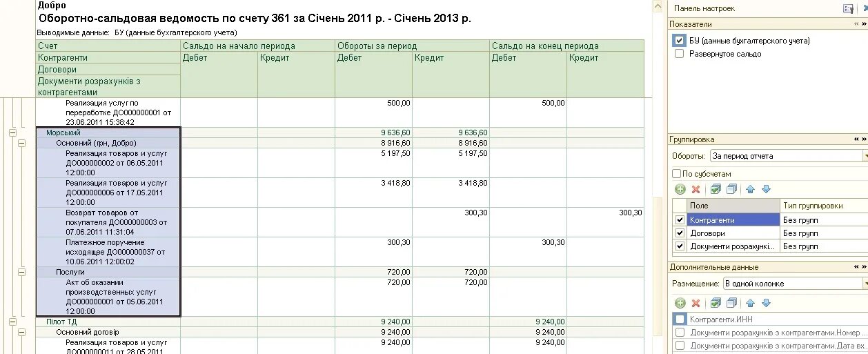The height and width of the screenshot is (354, 868).
Task: Select Реализация товаров и услуг ДО000000006 row
Action: click(108, 193)
